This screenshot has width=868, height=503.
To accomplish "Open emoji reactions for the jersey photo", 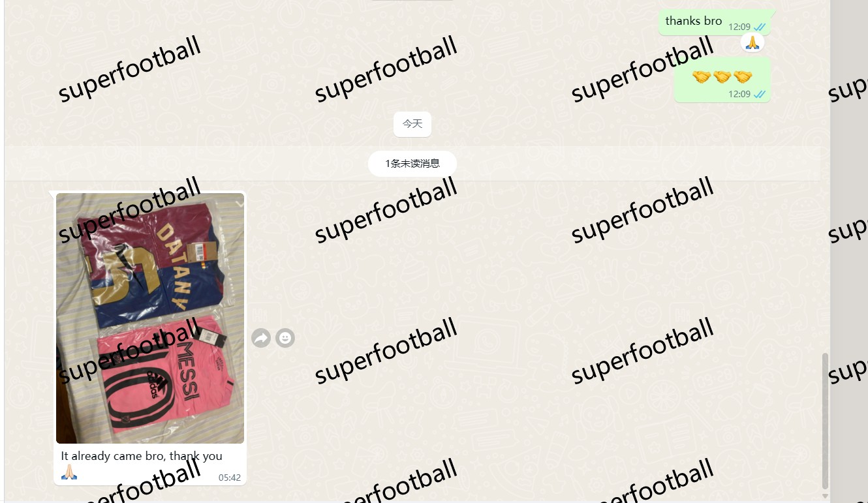I will [x=285, y=338].
